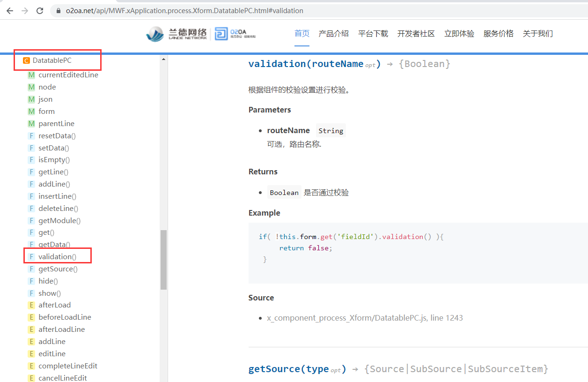The image size is (588, 382).
Task: Click M icon next to parentLine
Action: pyautogui.click(x=31, y=123)
